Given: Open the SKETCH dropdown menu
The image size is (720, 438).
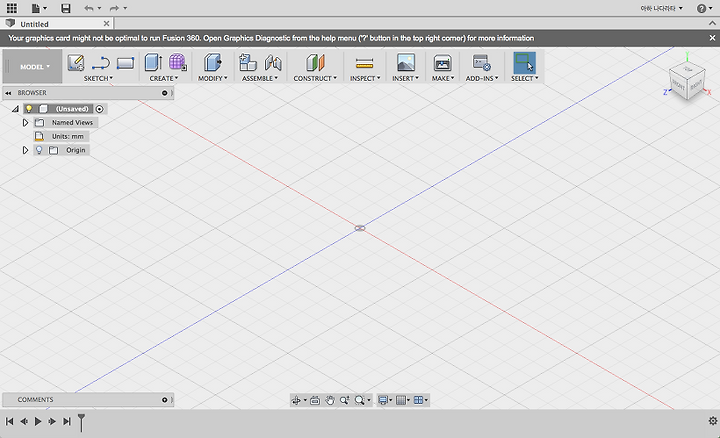Looking at the screenshot, I should pyautogui.click(x=98, y=79).
